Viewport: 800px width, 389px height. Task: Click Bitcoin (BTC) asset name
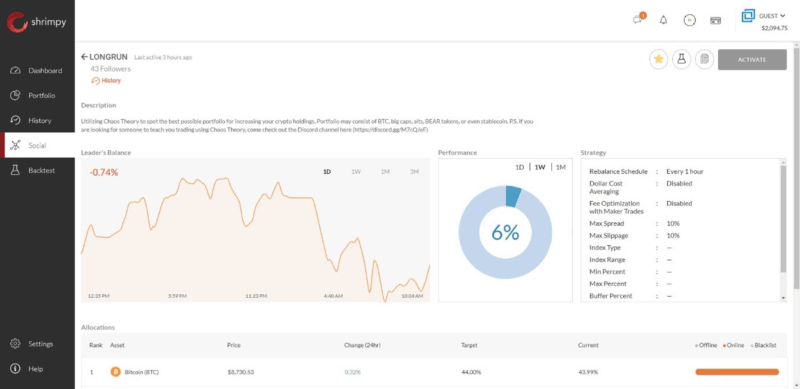tap(142, 372)
